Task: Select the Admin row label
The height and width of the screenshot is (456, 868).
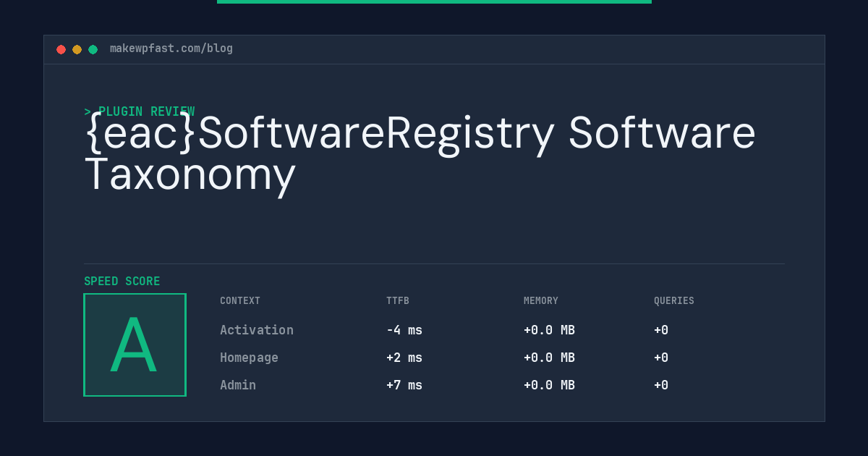Action: [238, 385]
